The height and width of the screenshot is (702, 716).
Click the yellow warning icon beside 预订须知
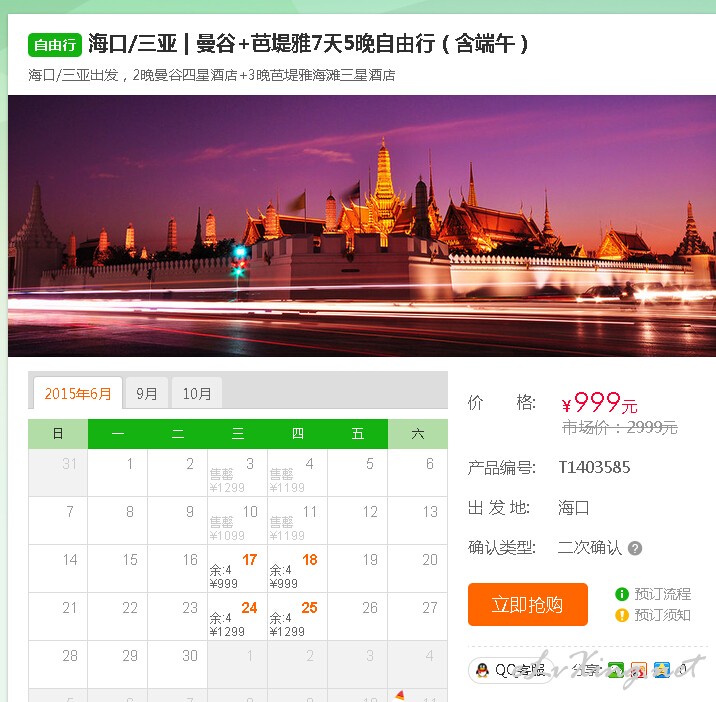(622, 615)
